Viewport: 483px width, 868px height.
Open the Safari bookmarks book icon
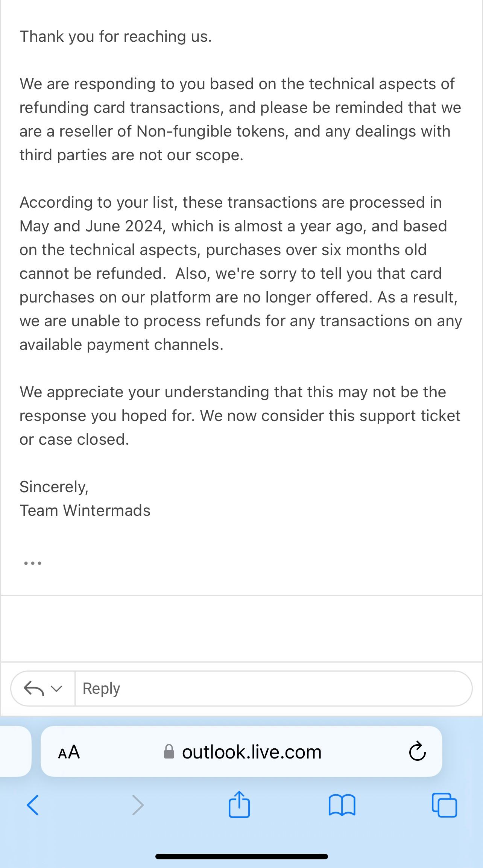pyautogui.click(x=342, y=805)
